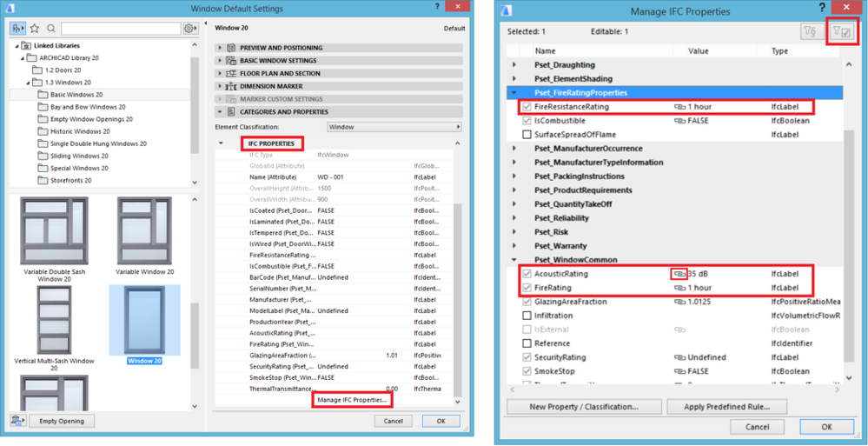
Task: Collapse the library panel arrow
Action: [x=205, y=23]
